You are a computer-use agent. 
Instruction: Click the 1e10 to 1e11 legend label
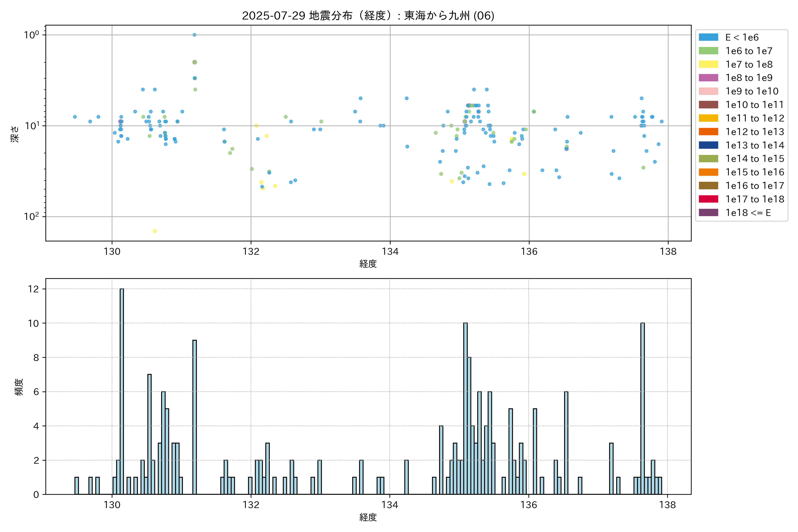pyautogui.click(x=755, y=105)
